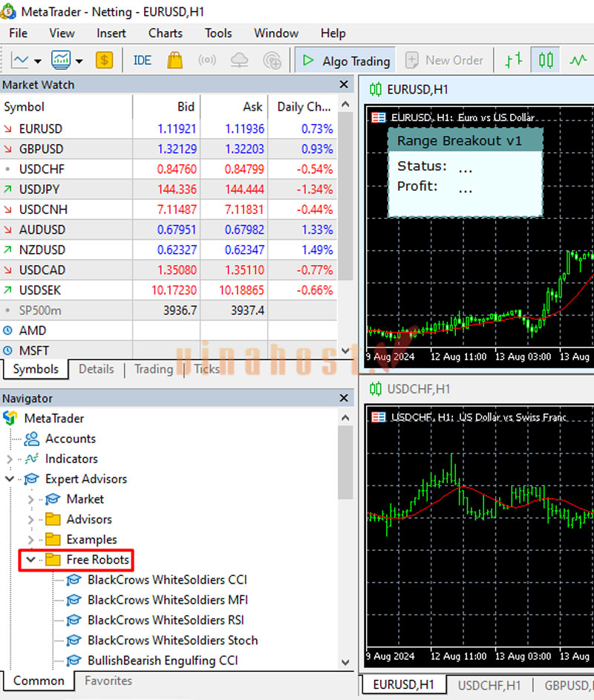Screen dimensions: 594x700
Task: Switch to the USDCHF,H1 chart tab
Action: coord(489,684)
